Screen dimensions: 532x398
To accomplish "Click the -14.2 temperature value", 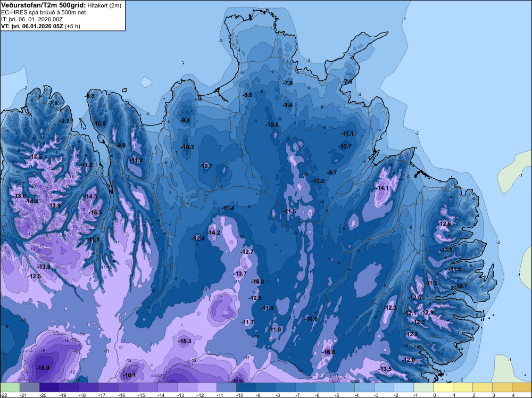I will [214, 233].
